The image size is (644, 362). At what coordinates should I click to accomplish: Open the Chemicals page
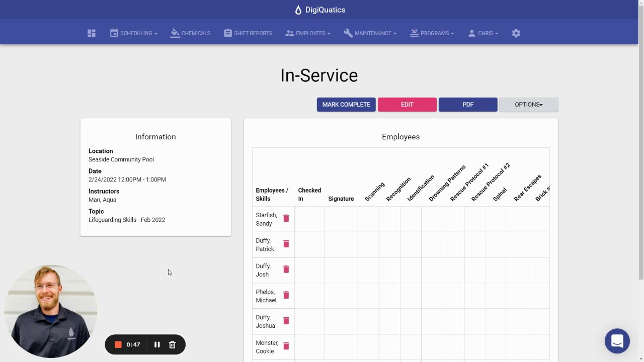point(191,33)
